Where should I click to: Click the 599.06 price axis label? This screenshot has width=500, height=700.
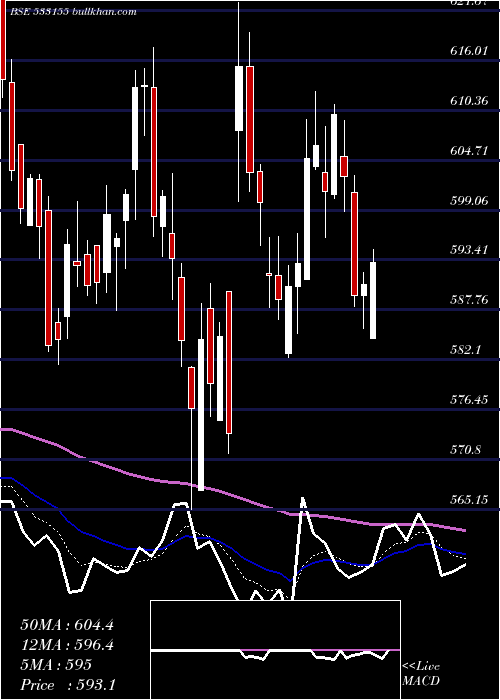click(469, 200)
